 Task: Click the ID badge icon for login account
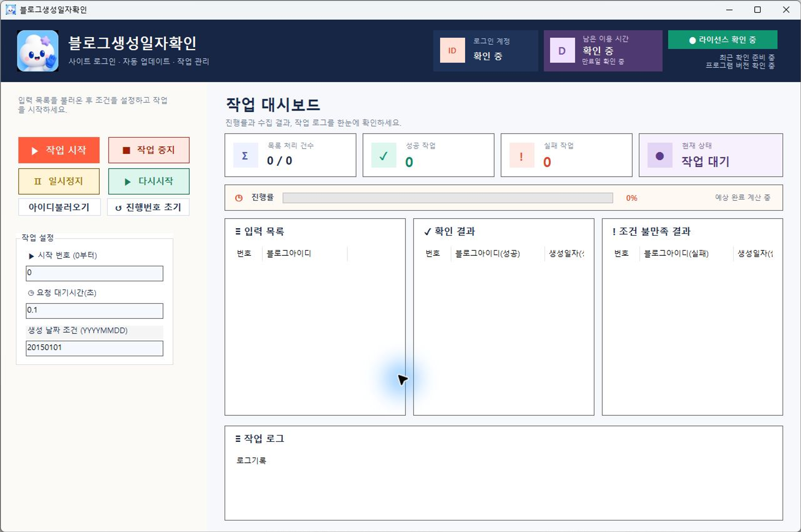pyautogui.click(x=452, y=51)
